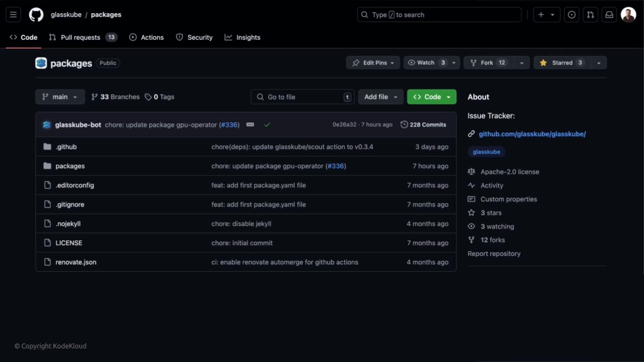Image resolution: width=644 pixels, height=362 pixels.
Task: Click the GitHub Octocat logo
Action: pyautogui.click(x=36, y=15)
